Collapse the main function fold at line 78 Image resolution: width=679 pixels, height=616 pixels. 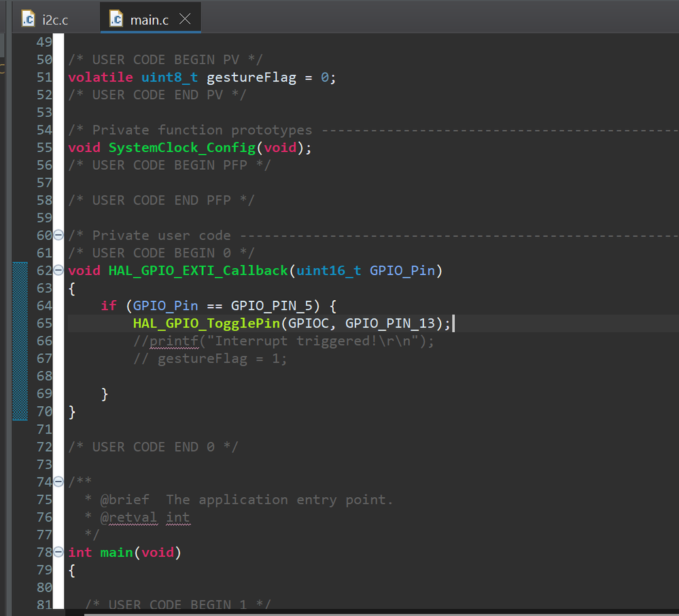58,552
